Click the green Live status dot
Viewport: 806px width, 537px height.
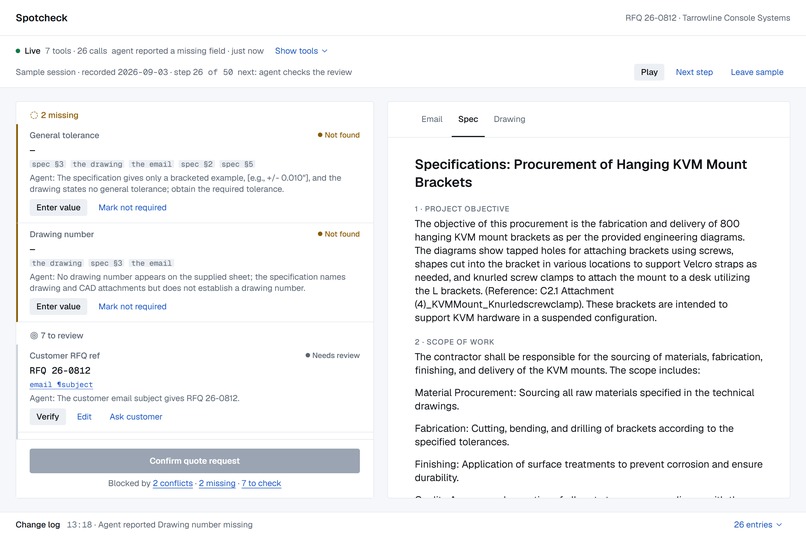coord(18,51)
